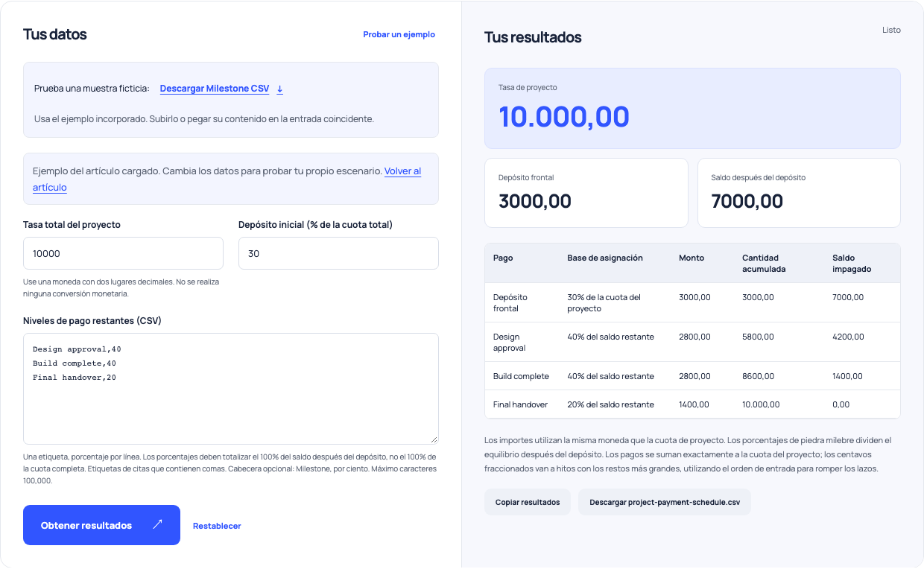This screenshot has height=569, width=924.
Task: Select the Tus datos heading
Action: coord(55,34)
